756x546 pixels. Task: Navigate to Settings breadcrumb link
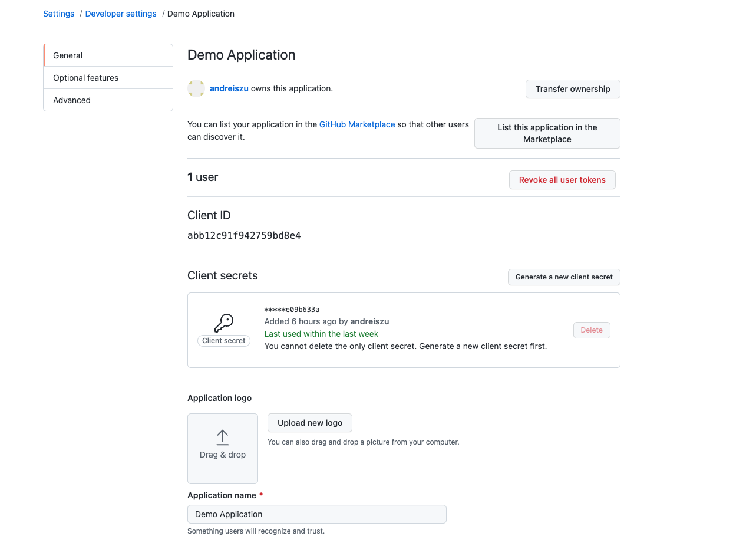(59, 14)
